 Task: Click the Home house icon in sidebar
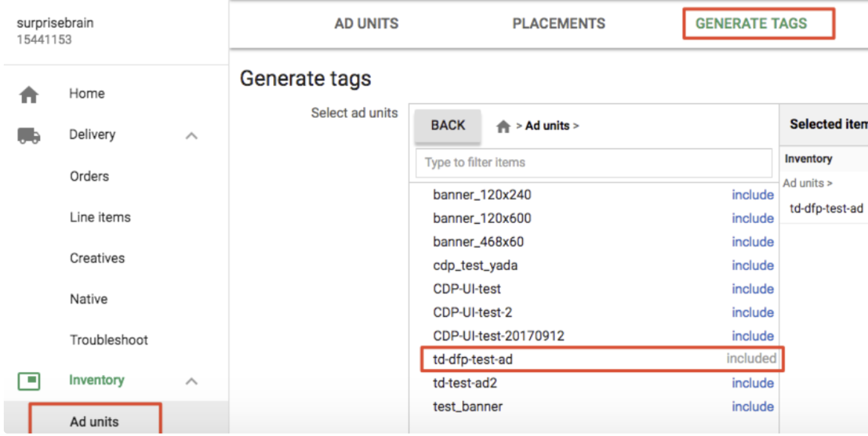(x=29, y=95)
